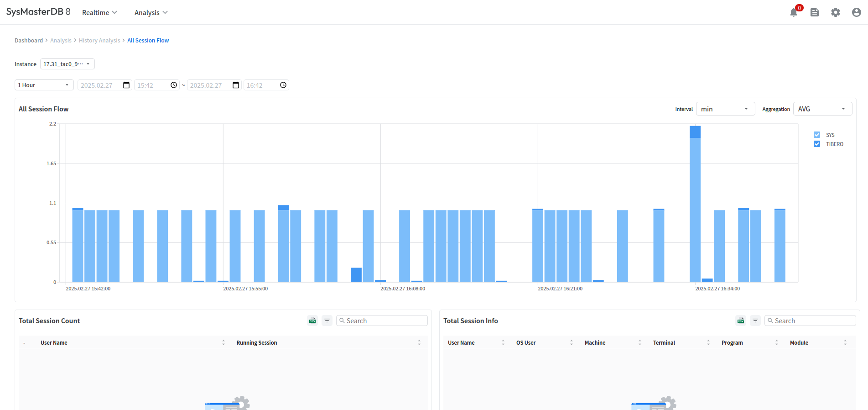Go to History Analysis breadcrumb
The width and height of the screenshot is (868, 410).
(99, 40)
